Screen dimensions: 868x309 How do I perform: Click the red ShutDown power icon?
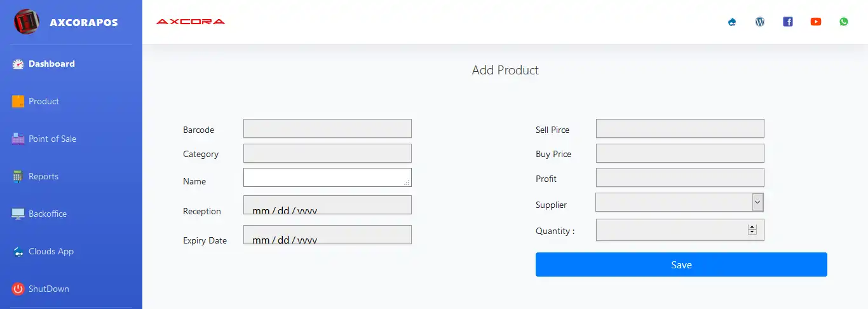[18, 289]
